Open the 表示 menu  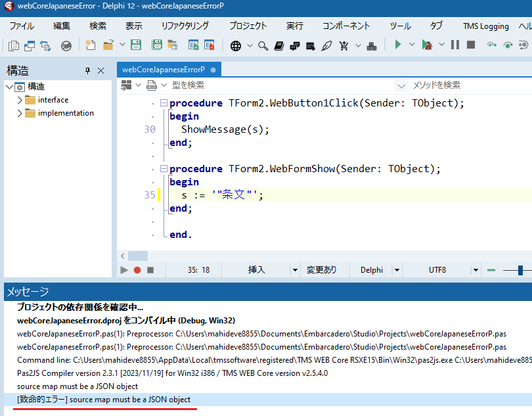134,26
